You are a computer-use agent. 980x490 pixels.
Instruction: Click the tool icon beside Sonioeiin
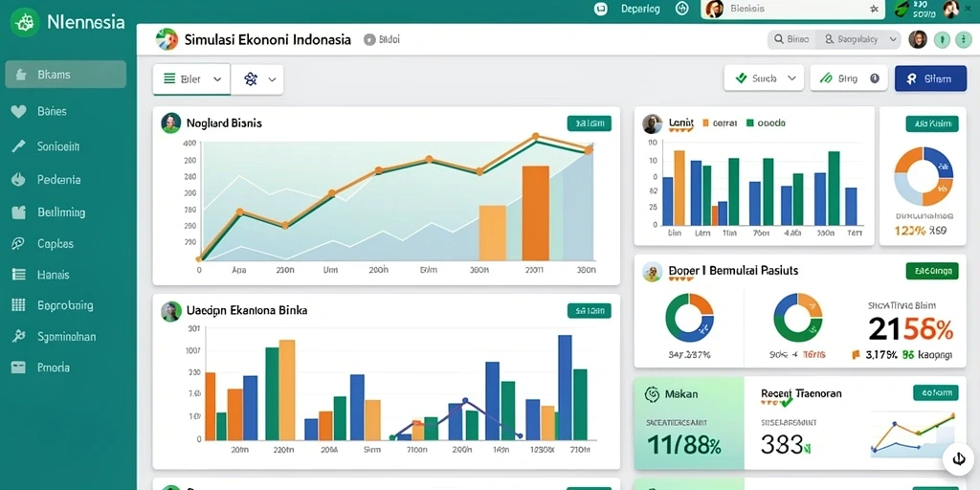(18, 146)
